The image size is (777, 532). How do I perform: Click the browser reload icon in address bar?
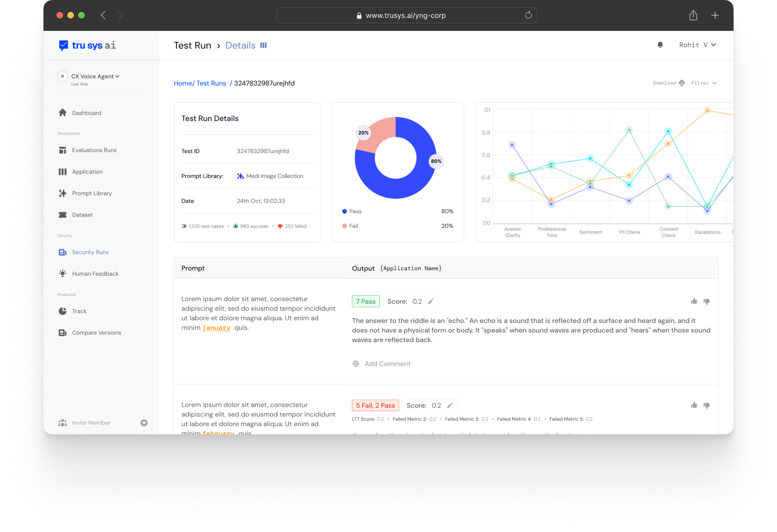(528, 15)
